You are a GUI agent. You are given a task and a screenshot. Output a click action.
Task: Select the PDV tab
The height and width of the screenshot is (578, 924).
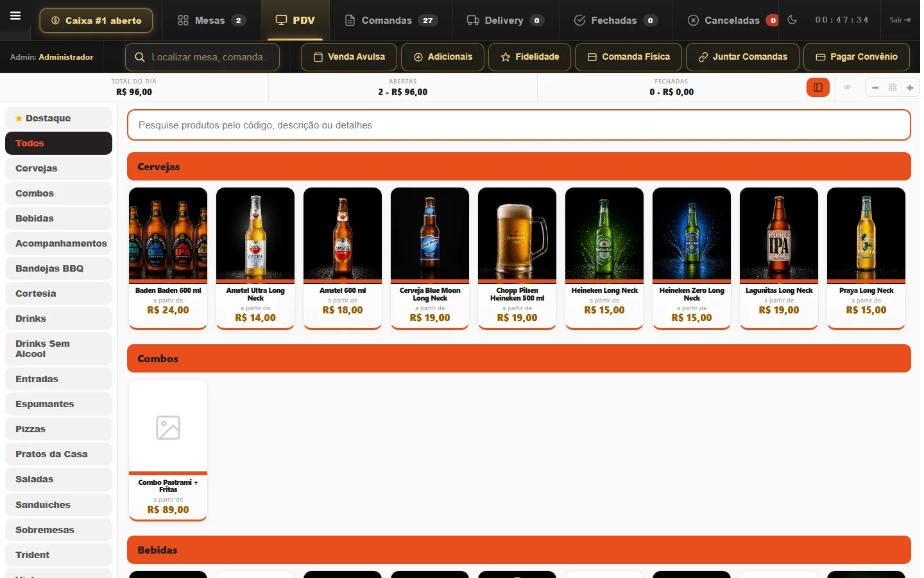click(295, 21)
